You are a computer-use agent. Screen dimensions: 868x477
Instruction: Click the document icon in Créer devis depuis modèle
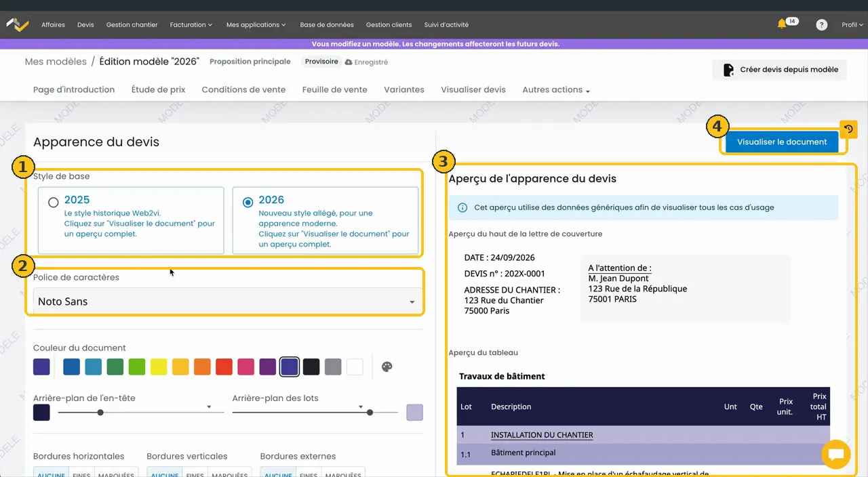[728, 70]
